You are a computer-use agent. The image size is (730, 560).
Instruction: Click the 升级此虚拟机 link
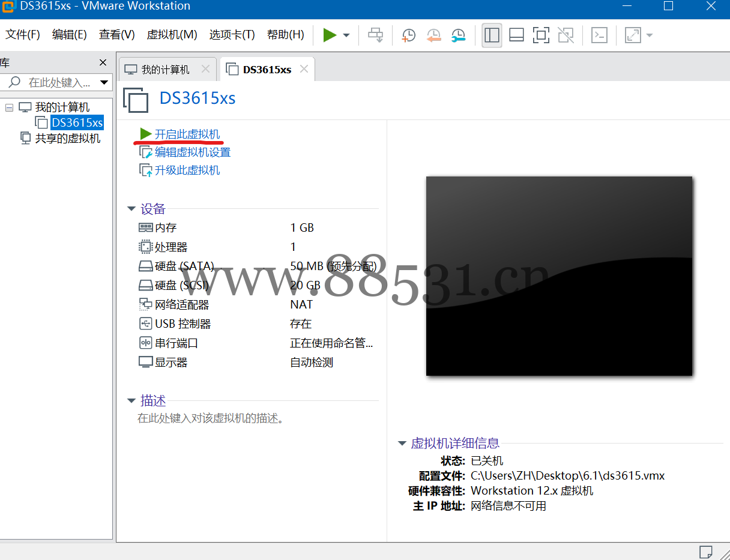[x=187, y=170]
